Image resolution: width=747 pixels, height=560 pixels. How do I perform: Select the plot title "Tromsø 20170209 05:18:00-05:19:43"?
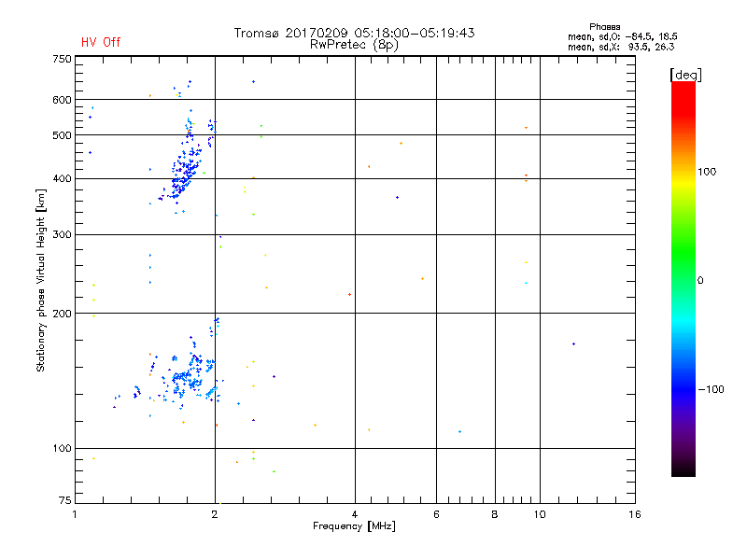(354, 33)
